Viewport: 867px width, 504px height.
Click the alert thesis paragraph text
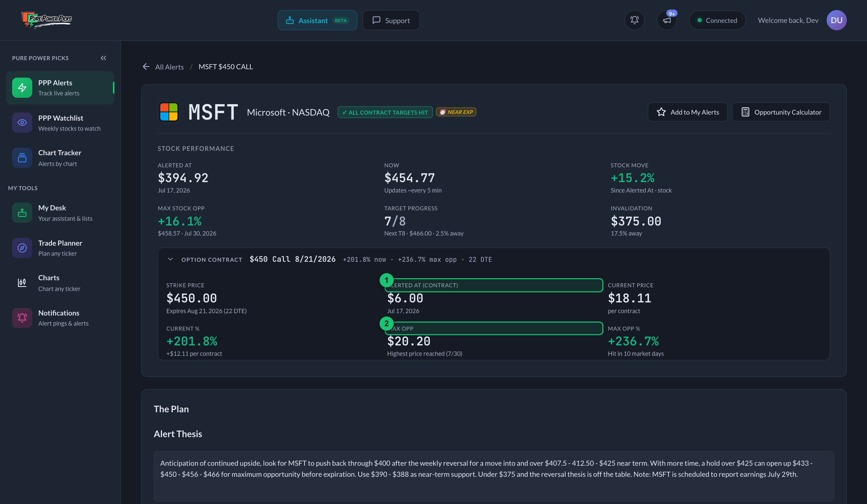coord(486,469)
